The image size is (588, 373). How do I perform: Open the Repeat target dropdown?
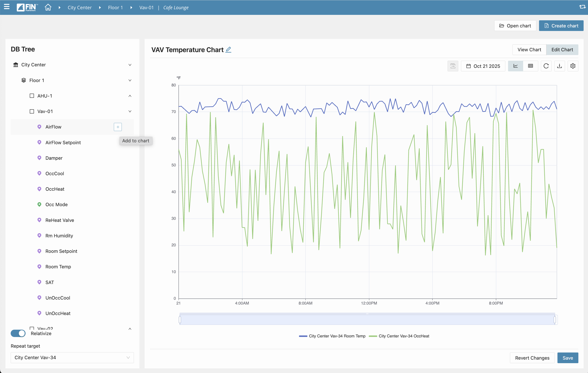[x=72, y=357]
